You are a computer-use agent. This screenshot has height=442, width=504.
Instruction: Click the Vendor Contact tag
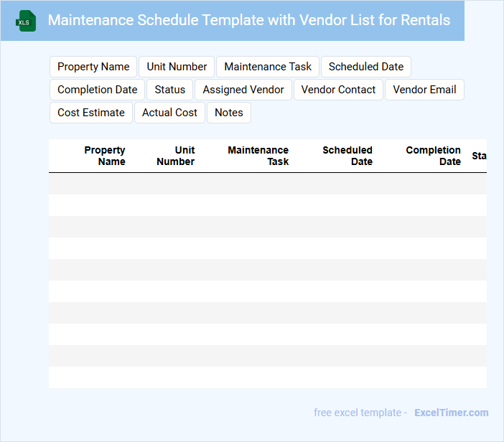click(338, 90)
